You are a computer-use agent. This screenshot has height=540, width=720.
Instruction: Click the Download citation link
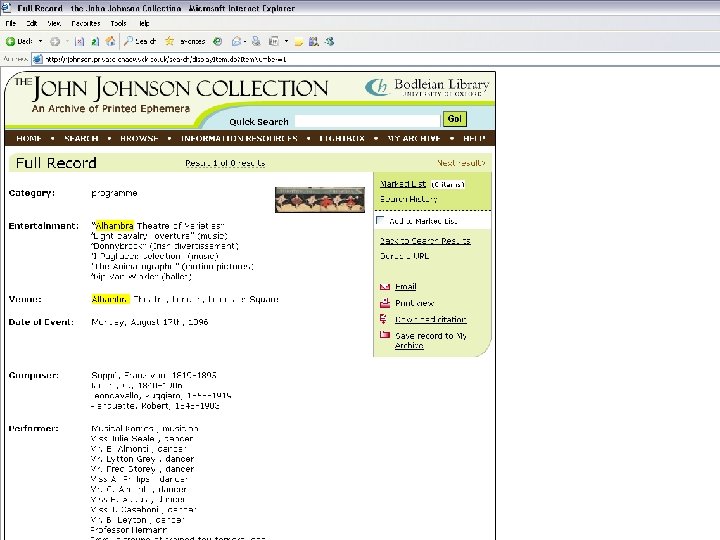(x=431, y=320)
